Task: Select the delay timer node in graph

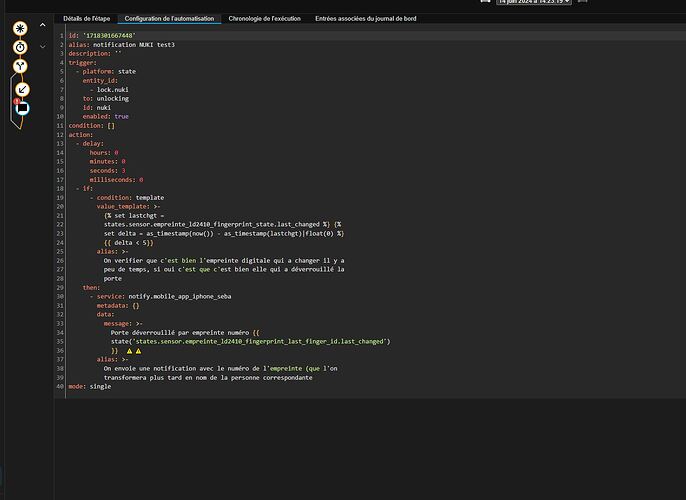Action: tap(20, 47)
